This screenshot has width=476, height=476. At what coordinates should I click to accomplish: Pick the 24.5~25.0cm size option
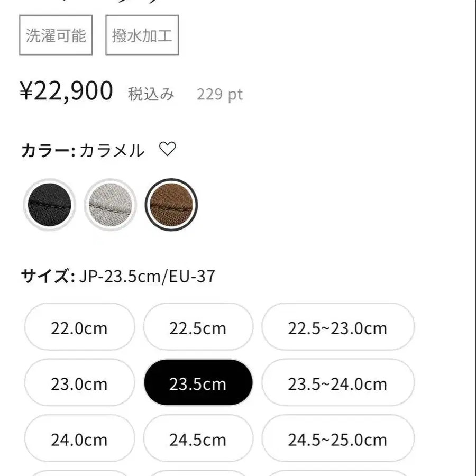tap(337, 439)
